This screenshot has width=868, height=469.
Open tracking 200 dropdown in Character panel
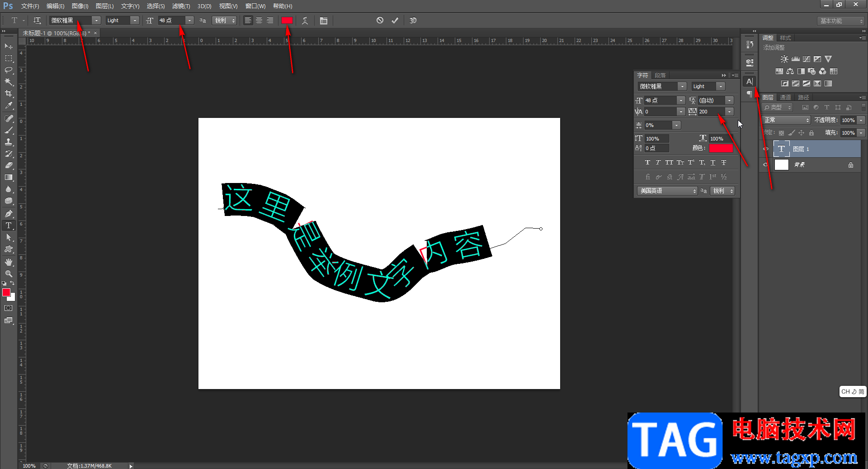point(729,112)
